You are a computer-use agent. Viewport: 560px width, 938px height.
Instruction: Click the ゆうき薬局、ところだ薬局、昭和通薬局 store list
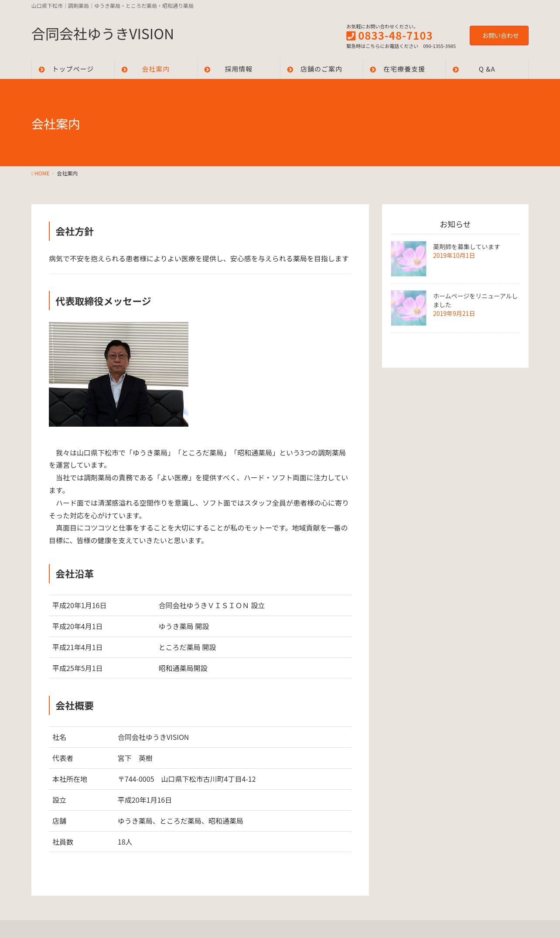(x=180, y=821)
